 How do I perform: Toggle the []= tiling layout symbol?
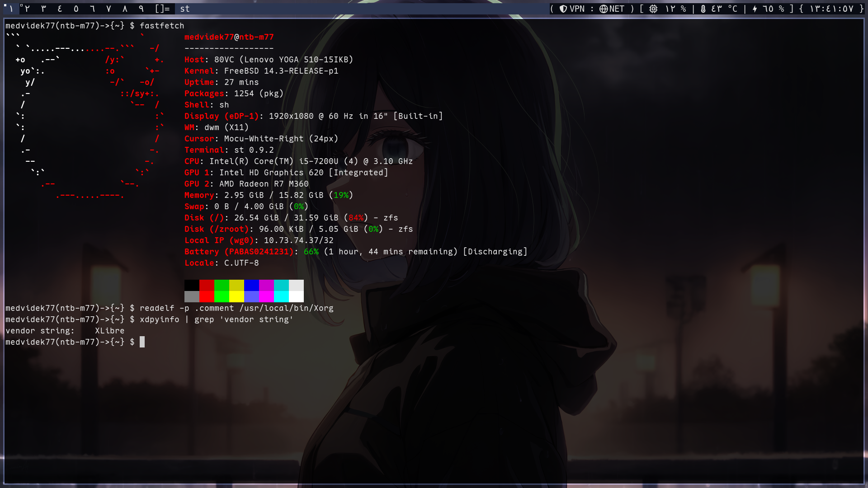pos(162,9)
